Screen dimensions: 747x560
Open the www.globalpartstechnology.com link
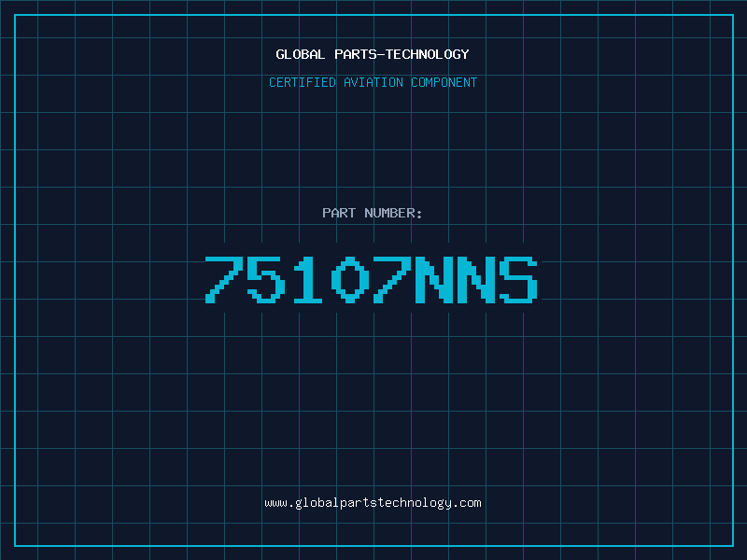point(373,503)
